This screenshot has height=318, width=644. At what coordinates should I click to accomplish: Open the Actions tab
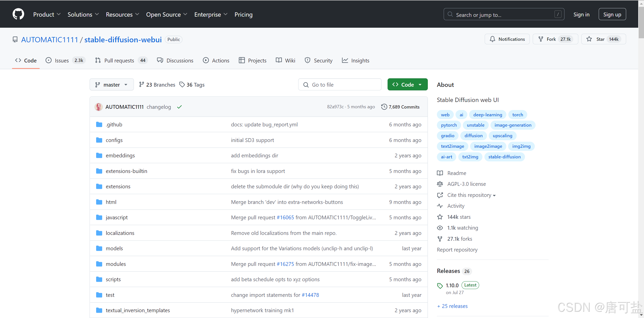click(216, 60)
